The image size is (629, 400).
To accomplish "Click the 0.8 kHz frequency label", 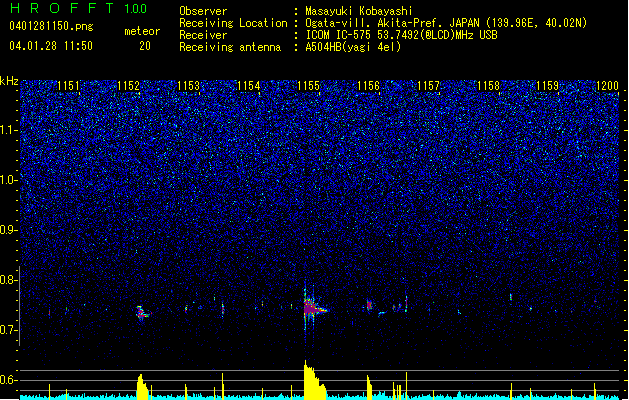I will (9, 280).
